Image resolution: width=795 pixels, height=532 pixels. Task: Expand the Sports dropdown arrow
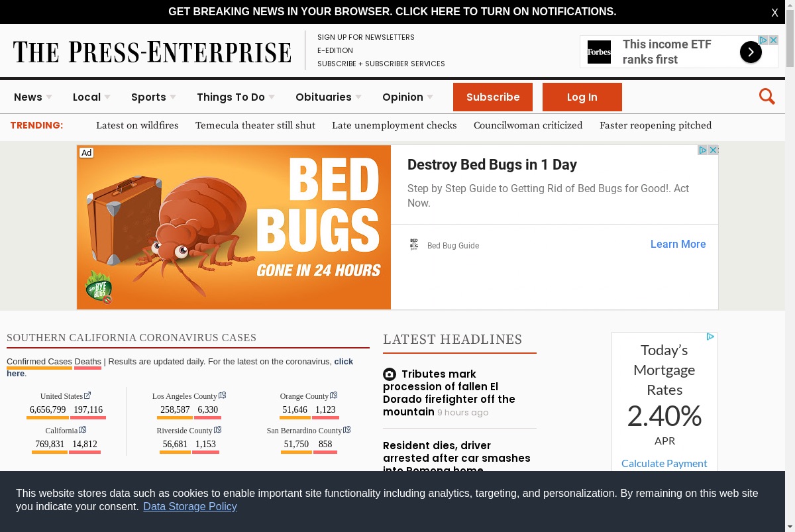(173, 97)
